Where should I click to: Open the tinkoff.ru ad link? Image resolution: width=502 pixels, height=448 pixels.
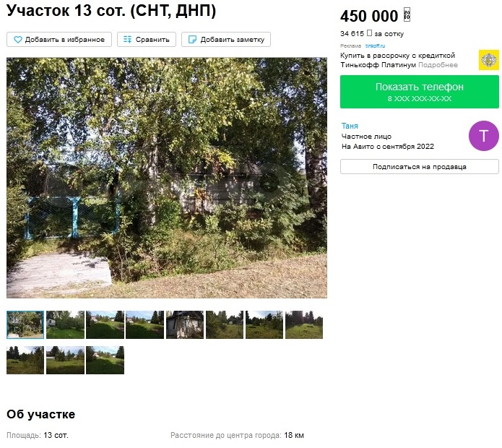(x=375, y=46)
